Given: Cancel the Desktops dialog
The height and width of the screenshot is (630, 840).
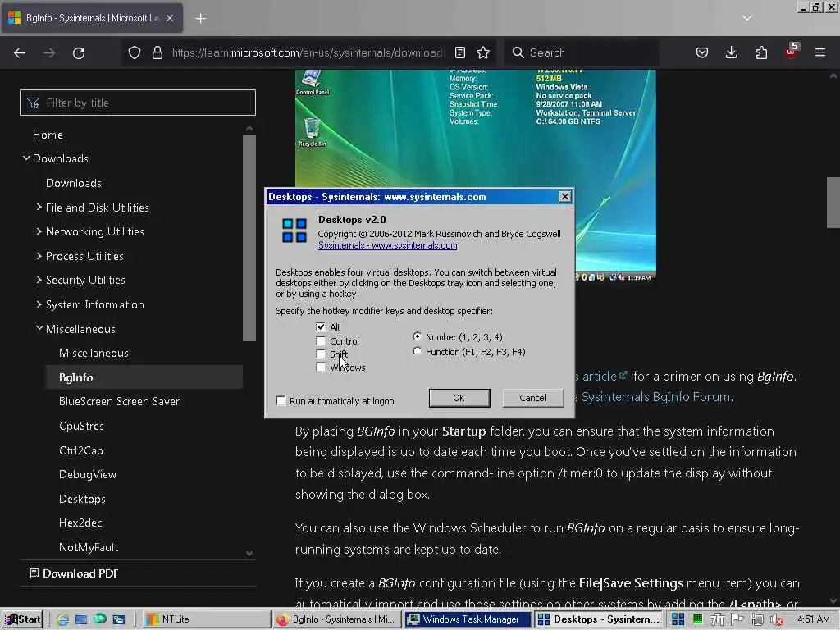Looking at the screenshot, I should [x=532, y=398].
